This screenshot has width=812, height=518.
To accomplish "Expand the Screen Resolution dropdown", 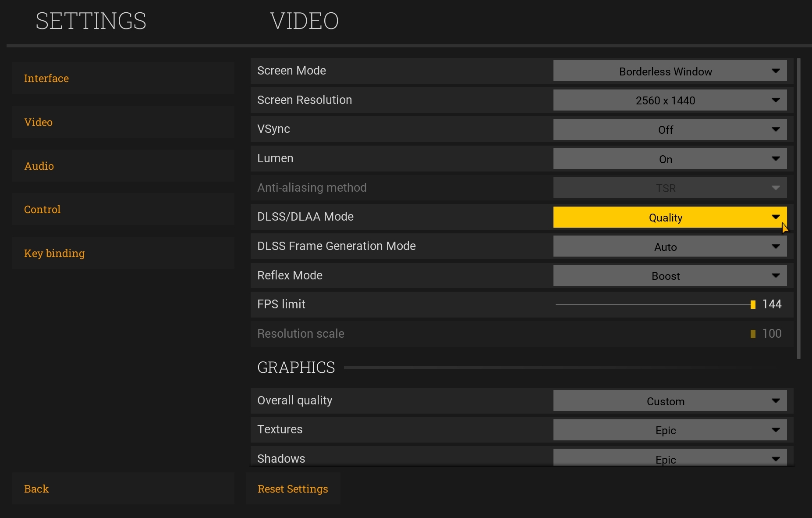I will point(670,100).
